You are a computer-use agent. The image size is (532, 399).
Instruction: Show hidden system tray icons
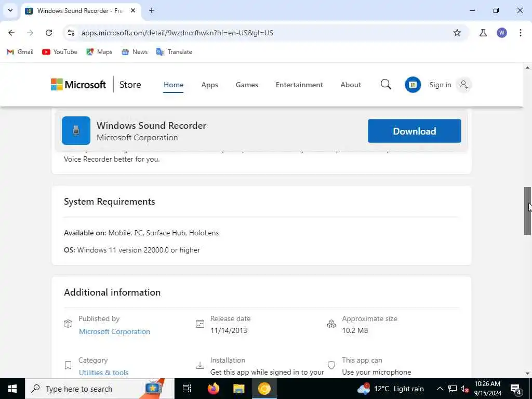coord(440,389)
